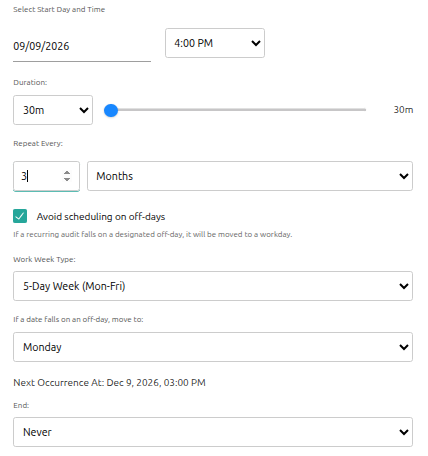Click the 'Repeat Every:' label
The height and width of the screenshot is (456, 428).
(x=38, y=144)
